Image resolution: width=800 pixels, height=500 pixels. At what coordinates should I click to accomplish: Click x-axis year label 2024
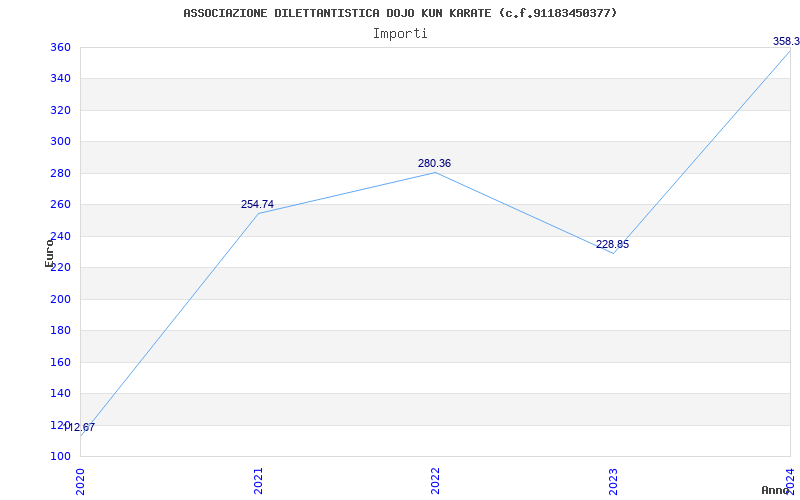pos(790,481)
